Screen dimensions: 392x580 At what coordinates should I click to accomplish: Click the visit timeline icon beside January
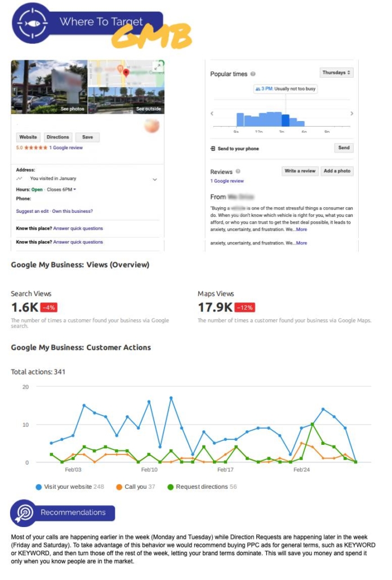coord(19,179)
